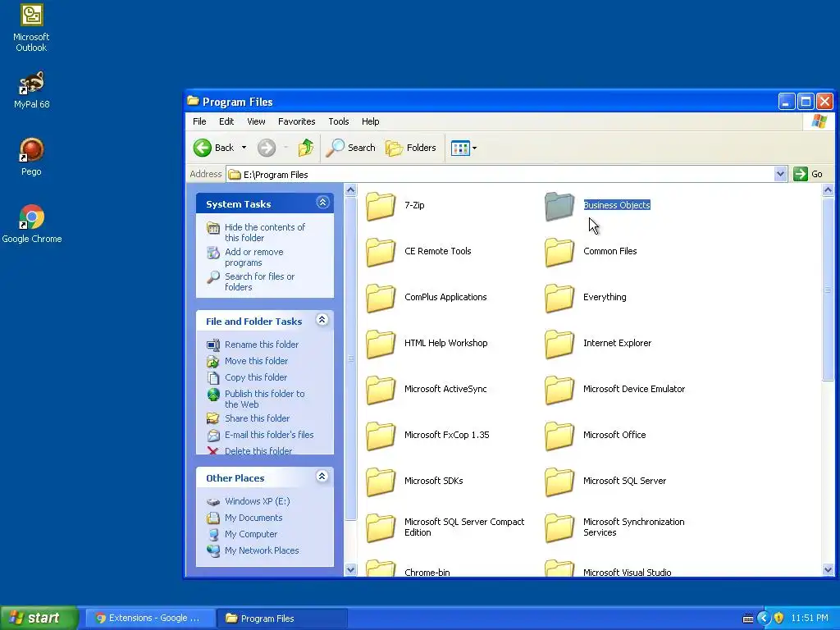Click Program Files taskbar button
Image resolution: width=840 pixels, height=630 pixels.
point(282,619)
